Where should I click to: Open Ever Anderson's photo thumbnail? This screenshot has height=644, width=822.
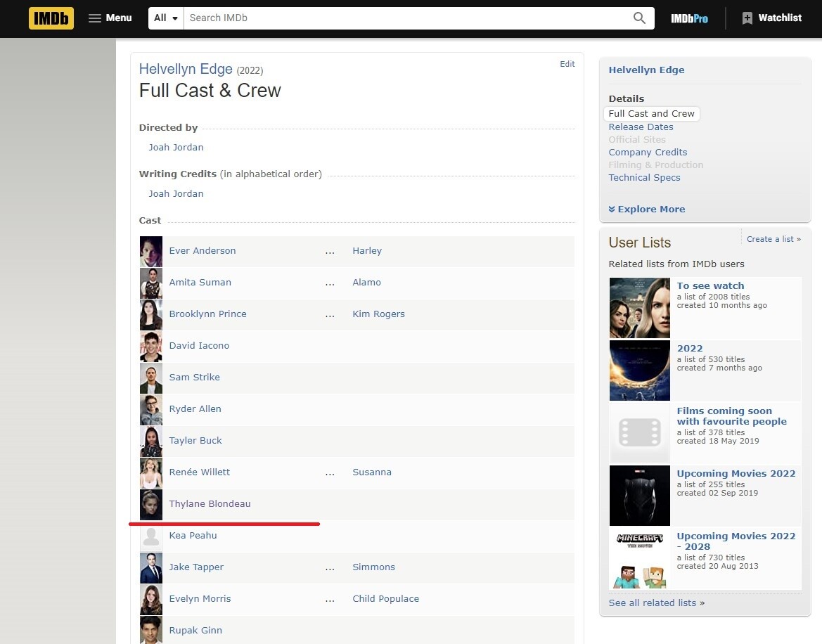151,252
